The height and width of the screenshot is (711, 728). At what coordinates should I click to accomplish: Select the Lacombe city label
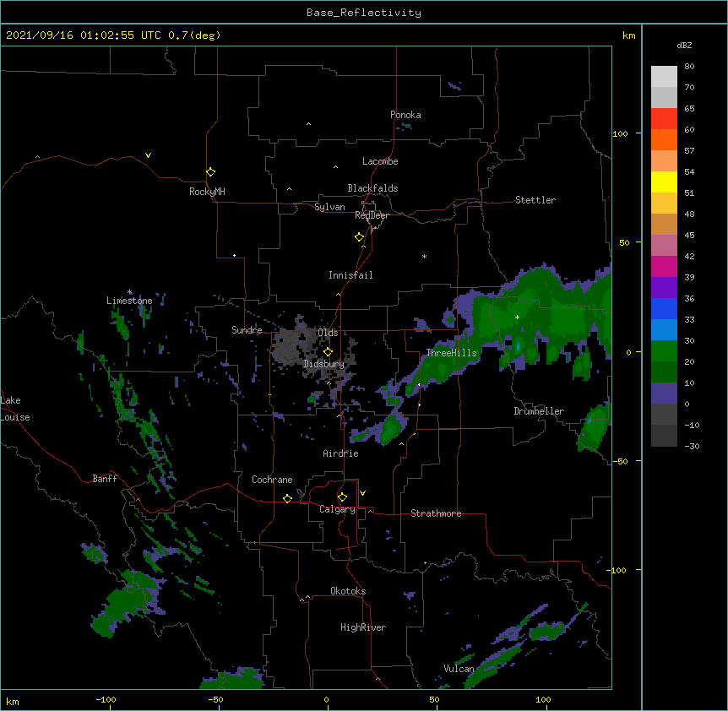pos(380,161)
